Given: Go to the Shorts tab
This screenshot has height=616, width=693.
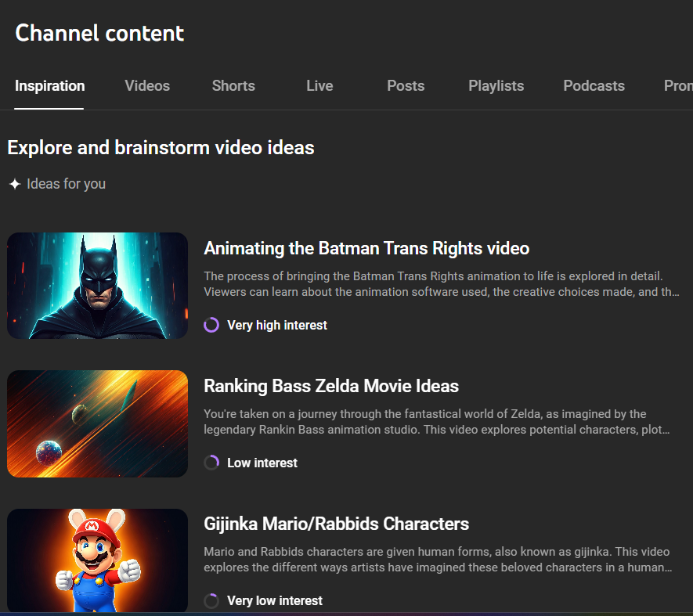Looking at the screenshot, I should click(x=233, y=86).
